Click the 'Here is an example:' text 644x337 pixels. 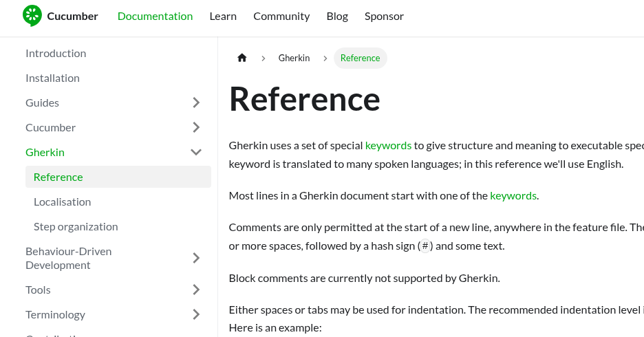(x=275, y=328)
